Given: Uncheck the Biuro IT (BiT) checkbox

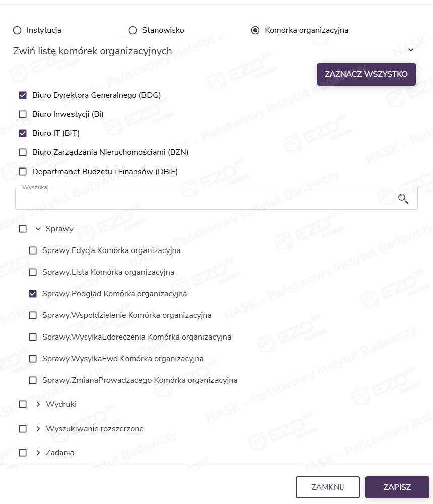Looking at the screenshot, I should [x=23, y=133].
